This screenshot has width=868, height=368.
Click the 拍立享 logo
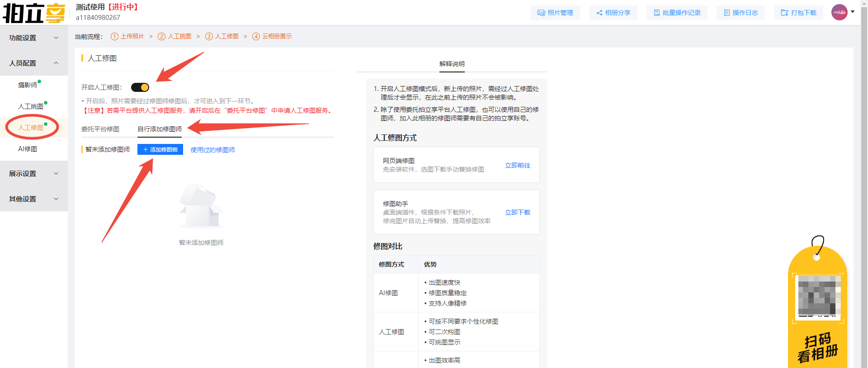click(x=34, y=13)
